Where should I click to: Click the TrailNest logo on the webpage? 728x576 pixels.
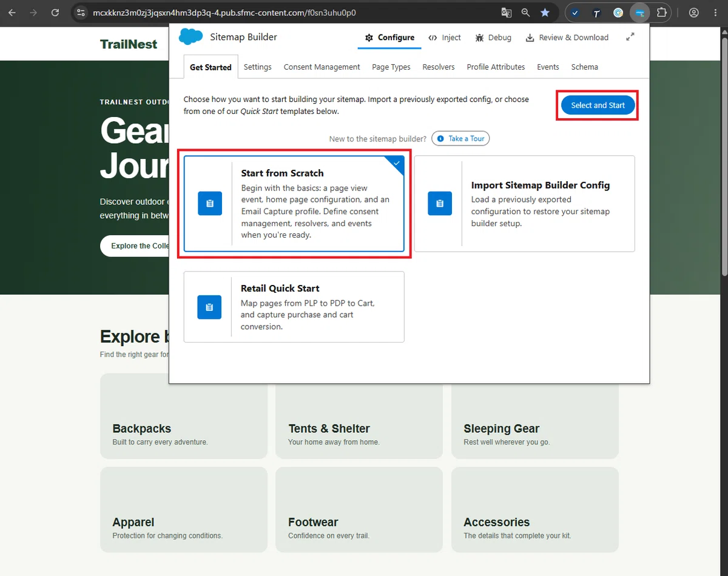129,44
